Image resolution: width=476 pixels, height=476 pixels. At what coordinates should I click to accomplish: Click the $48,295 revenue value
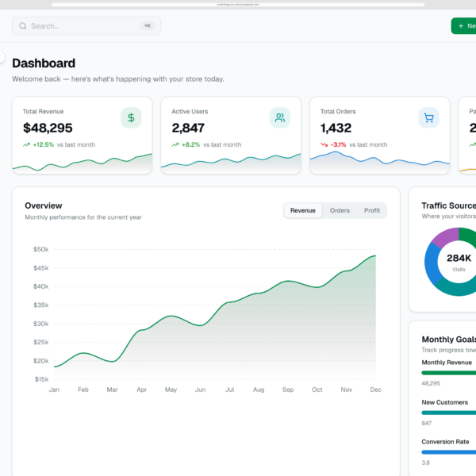pos(48,128)
